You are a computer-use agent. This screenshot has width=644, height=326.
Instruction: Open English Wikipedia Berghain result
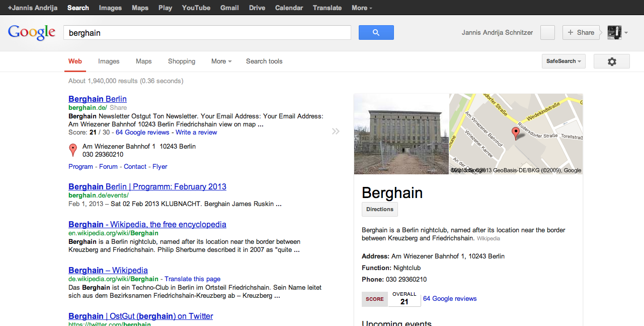147,224
